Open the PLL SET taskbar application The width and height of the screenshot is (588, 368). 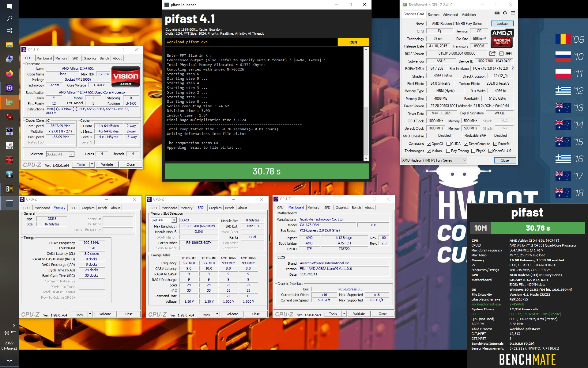[x=9, y=131]
